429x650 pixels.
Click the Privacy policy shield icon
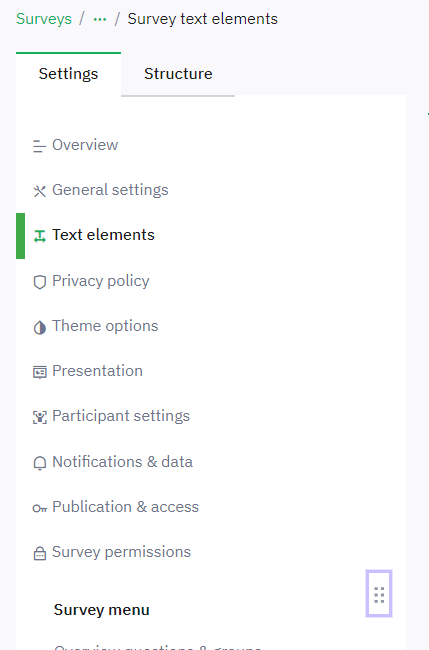tap(39, 282)
